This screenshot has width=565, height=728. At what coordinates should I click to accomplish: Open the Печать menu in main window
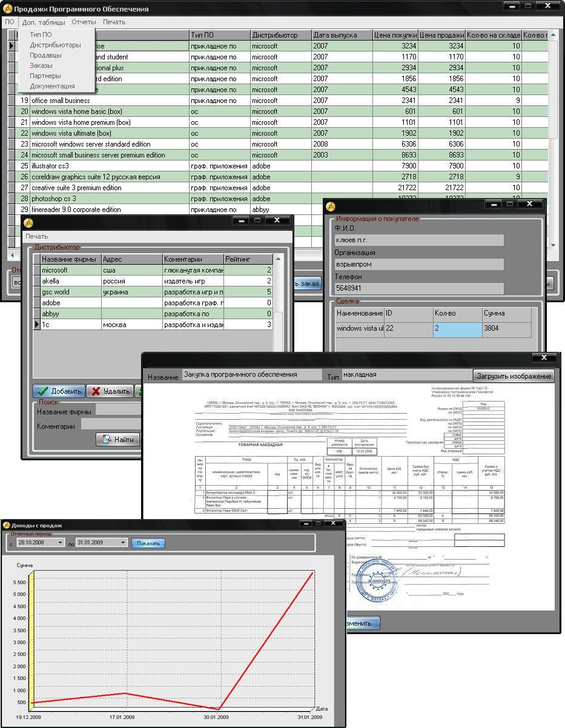[114, 22]
